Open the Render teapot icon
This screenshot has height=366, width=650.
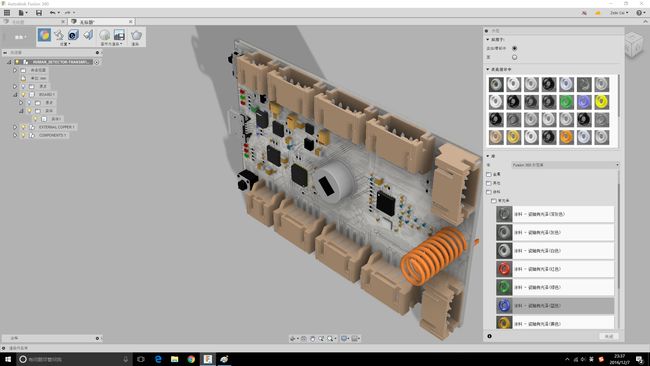136,35
